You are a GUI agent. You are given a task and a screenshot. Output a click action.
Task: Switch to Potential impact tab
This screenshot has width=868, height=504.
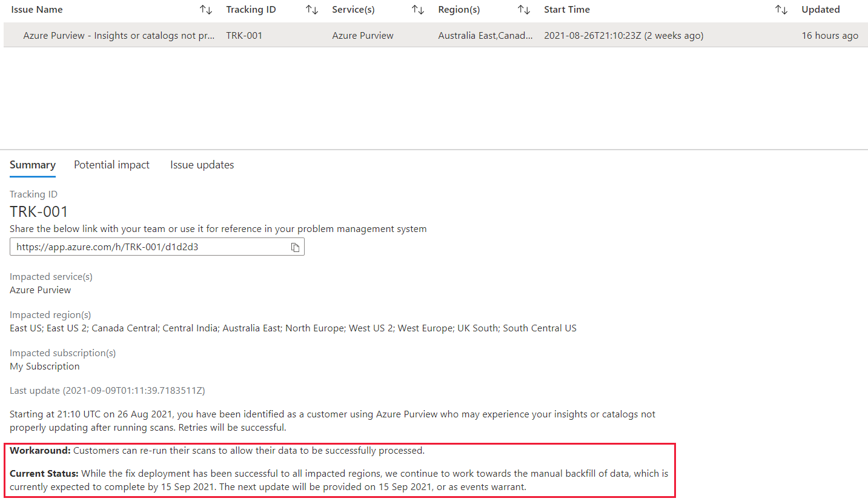pyautogui.click(x=111, y=165)
